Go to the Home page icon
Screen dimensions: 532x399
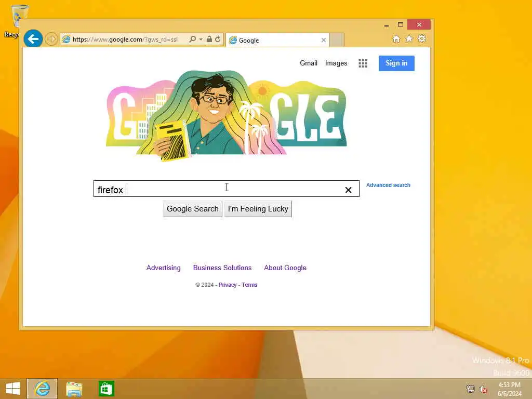[x=396, y=38]
